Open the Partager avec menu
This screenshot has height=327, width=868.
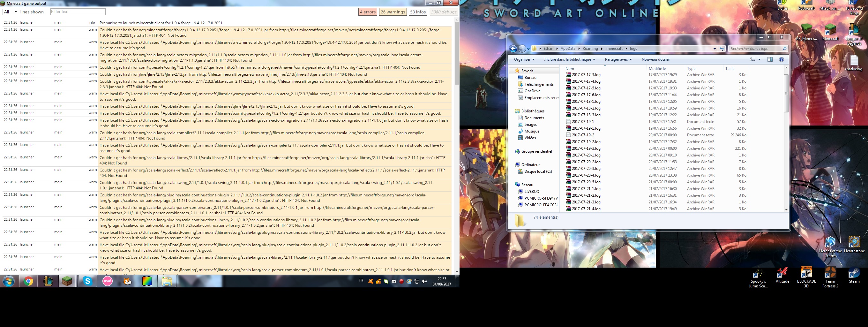(x=618, y=59)
